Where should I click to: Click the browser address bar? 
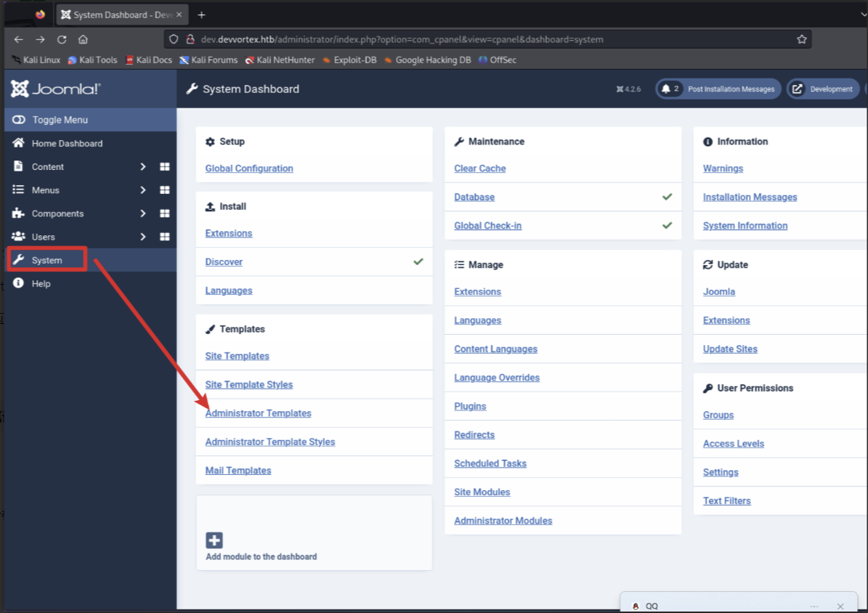479,39
